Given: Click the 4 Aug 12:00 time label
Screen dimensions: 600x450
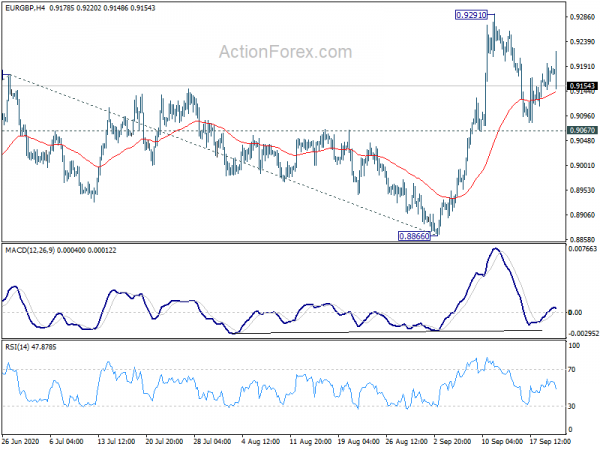Looking at the screenshot, I should click(261, 441).
